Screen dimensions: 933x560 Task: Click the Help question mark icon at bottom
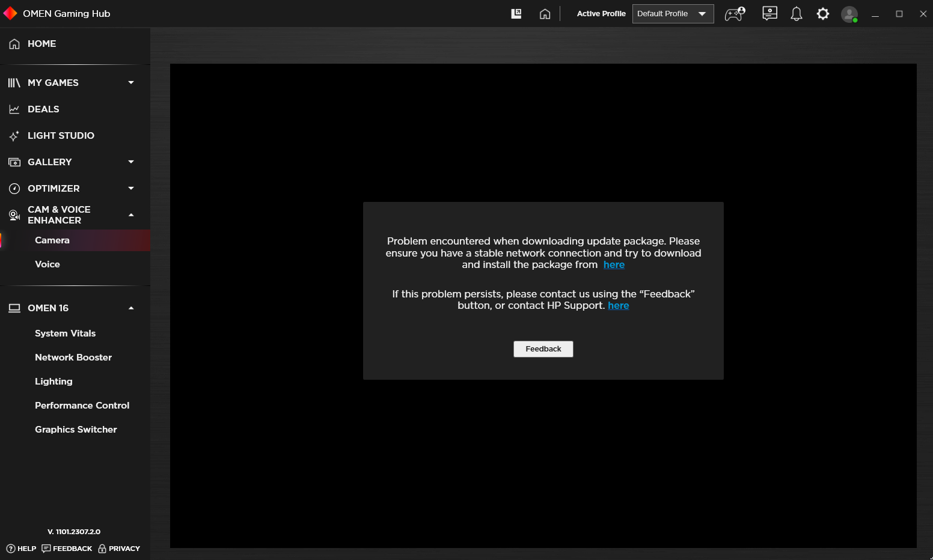click(12, 549)
